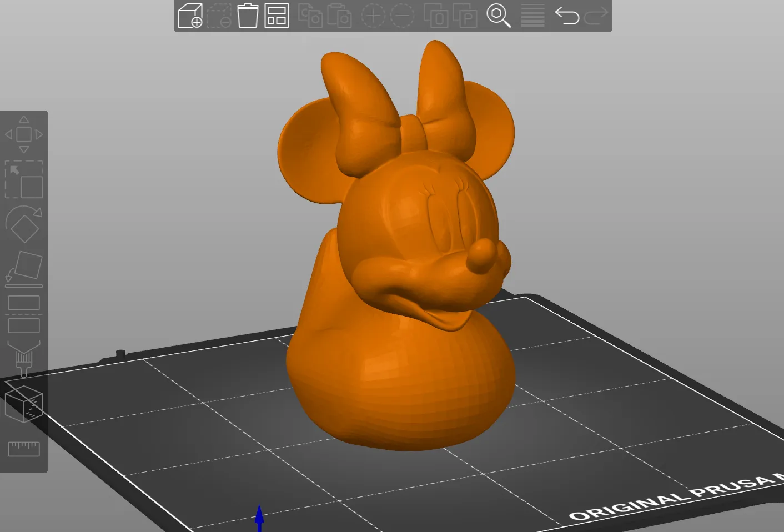The height and width of the screenshot is (532, 784).
Task: Arrange objects on the bed
Action: pyautogui.click(x=277, y=16)
